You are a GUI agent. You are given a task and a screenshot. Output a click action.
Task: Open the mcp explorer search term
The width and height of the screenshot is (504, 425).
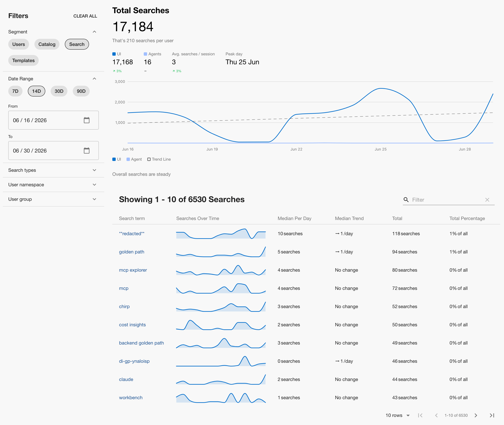point(133,270)
